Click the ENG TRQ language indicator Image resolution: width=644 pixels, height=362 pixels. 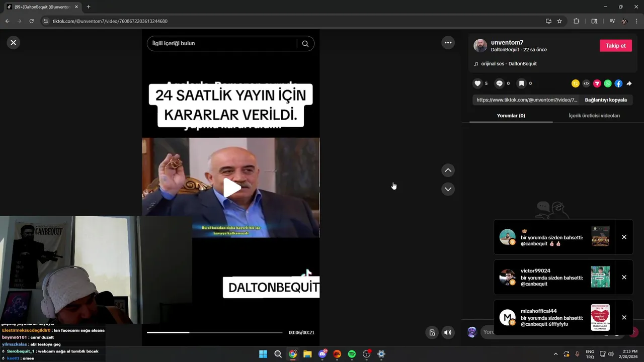tap(590, 354)
